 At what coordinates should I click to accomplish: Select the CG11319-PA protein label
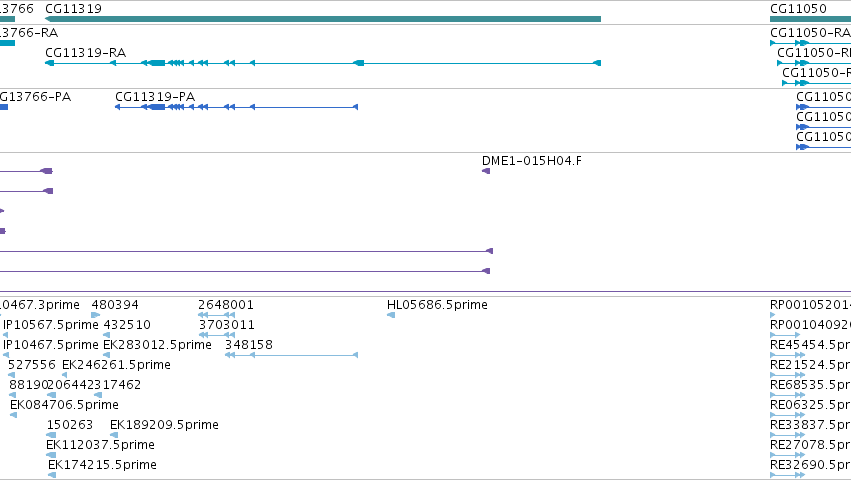pyautogui.click(x=155, y=97)
